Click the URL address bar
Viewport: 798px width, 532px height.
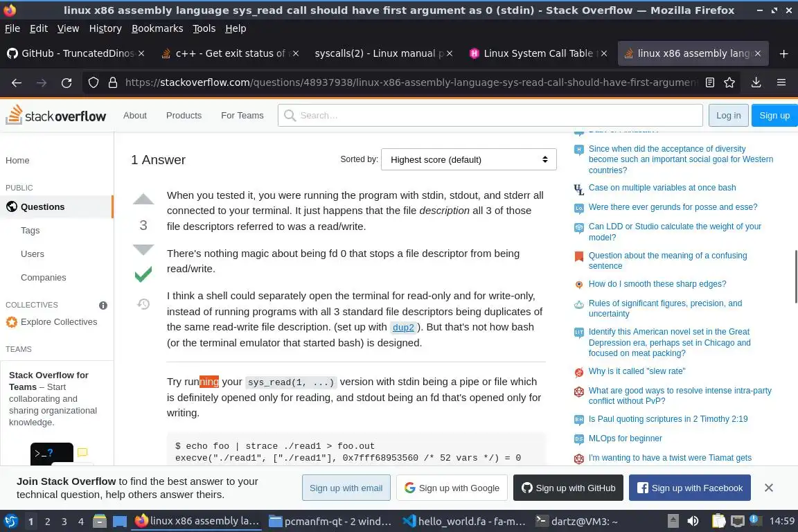pos(411,82)
